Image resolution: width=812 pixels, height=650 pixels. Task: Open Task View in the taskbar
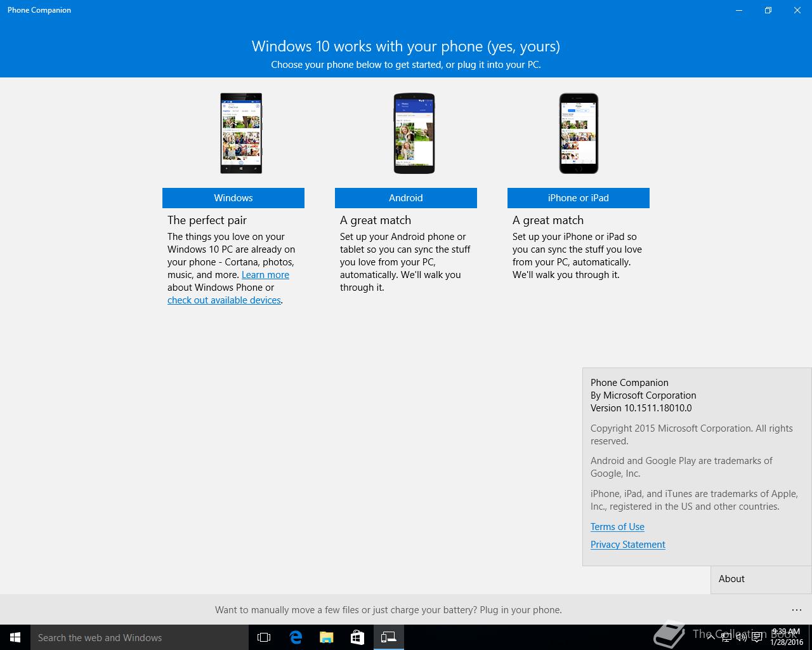[x=264, y=637]
